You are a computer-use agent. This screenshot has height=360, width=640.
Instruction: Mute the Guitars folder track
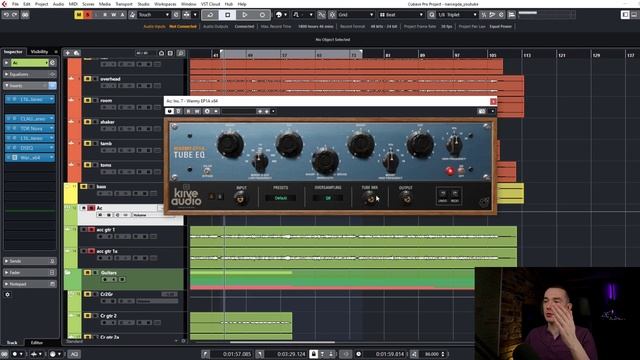point(87,273)
